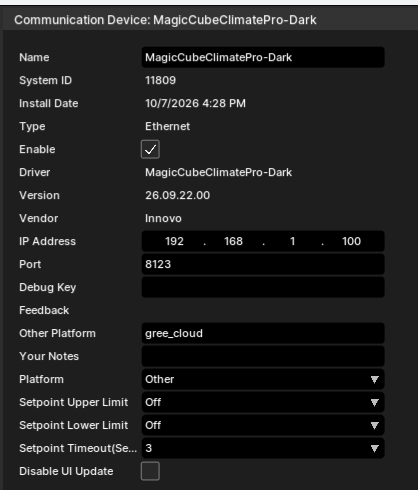Click the Setpoint Timeout(Se... label
Screen dimensions: 418x490
[x=78, y=448]
